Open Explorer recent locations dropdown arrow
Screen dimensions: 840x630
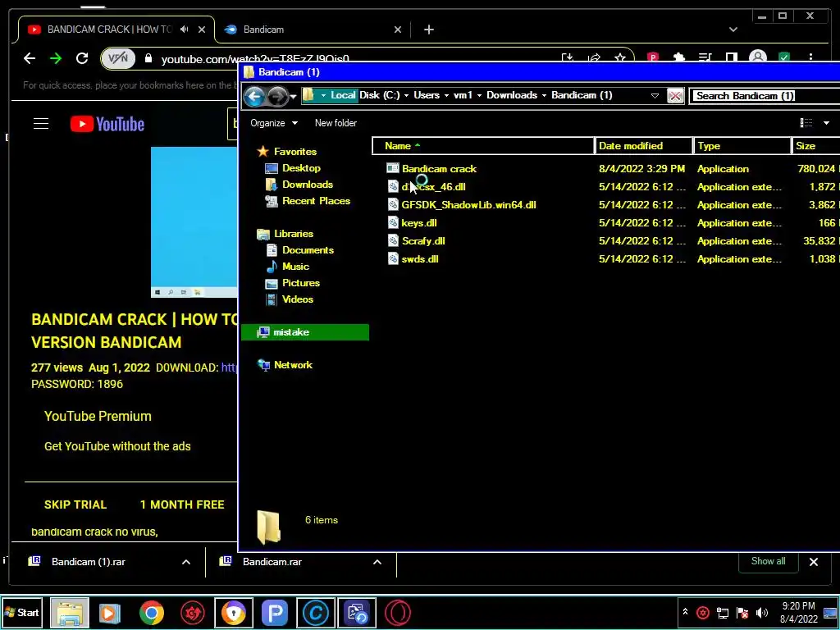293,97
